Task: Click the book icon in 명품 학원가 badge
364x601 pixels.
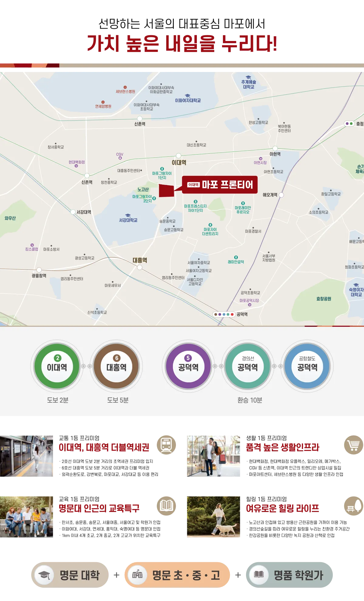Action: (x=259, y=575)
